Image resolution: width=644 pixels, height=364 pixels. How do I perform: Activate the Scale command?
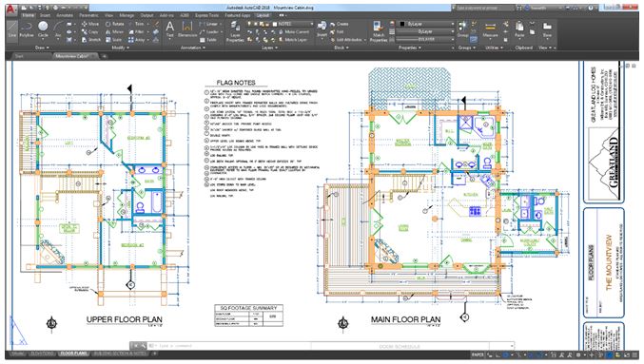pyautogui.click(x=114, y=40)
